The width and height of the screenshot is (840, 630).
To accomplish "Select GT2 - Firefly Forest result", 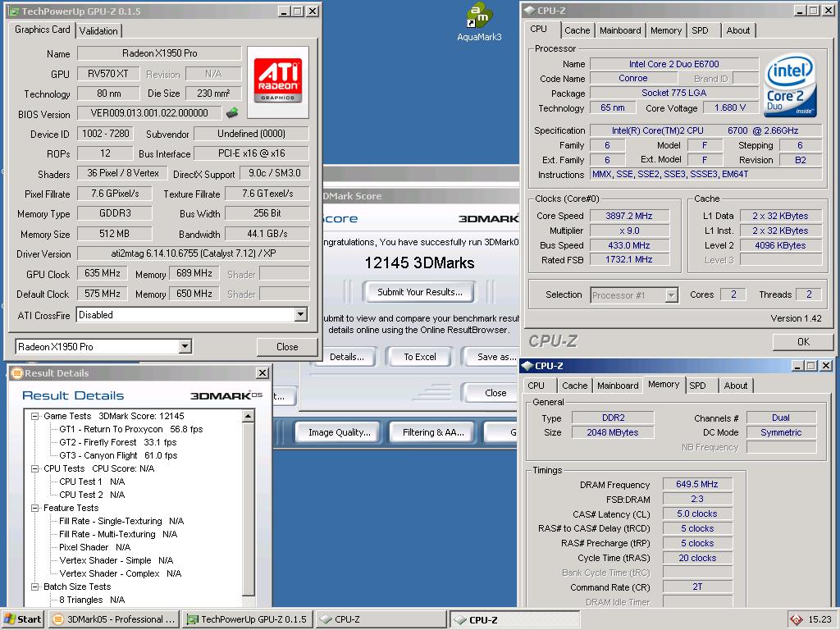I will (118, 442).
